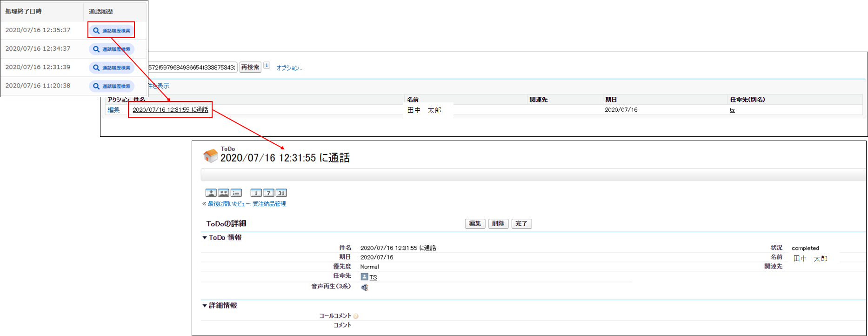Open 通話履歴検索 for the 12:34:37 row
Viewport: 868px width, 336px height.
point(112,49)
